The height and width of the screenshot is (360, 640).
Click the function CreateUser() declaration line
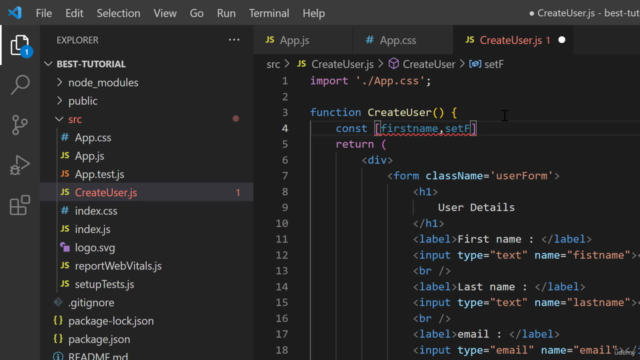tap(383, 113)
